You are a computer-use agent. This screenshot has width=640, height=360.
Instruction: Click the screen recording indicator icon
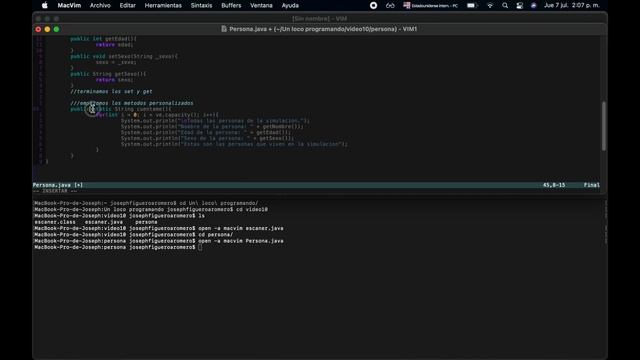tap(373, 5)
